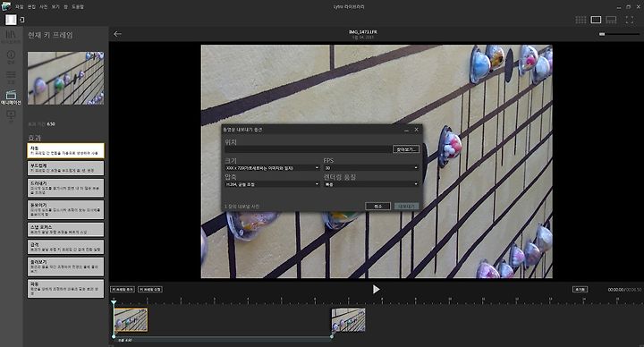
Task: Click the Lytro app logo icon
Action: pos(6,6)
